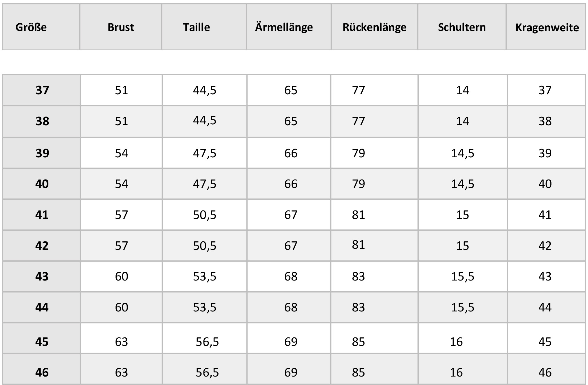Click the Größe column header
This screenshot has width=588, height=385.
click(31, 27)
